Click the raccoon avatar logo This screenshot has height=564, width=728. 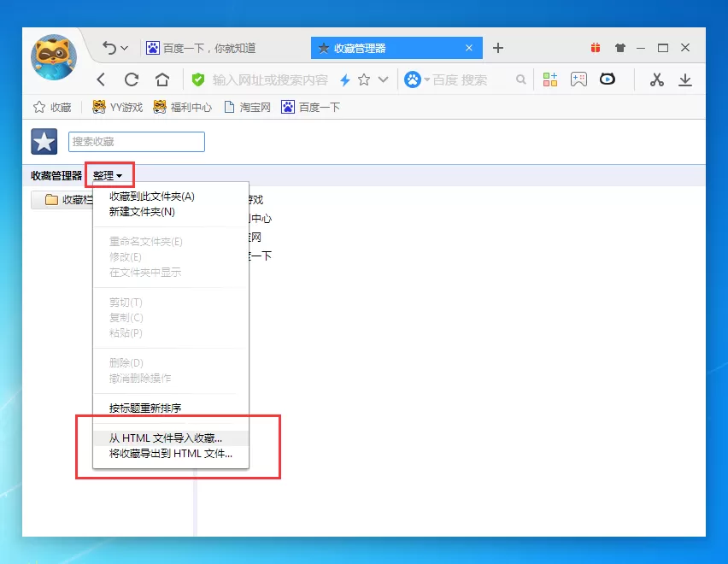pyautogui.click(x=53, y=57)
